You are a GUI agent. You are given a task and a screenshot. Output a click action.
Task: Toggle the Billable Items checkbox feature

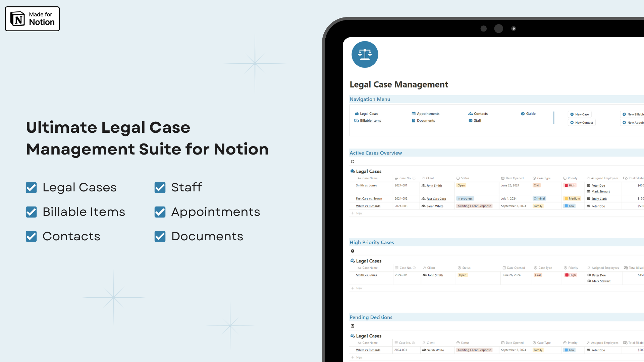click(31, 211)
